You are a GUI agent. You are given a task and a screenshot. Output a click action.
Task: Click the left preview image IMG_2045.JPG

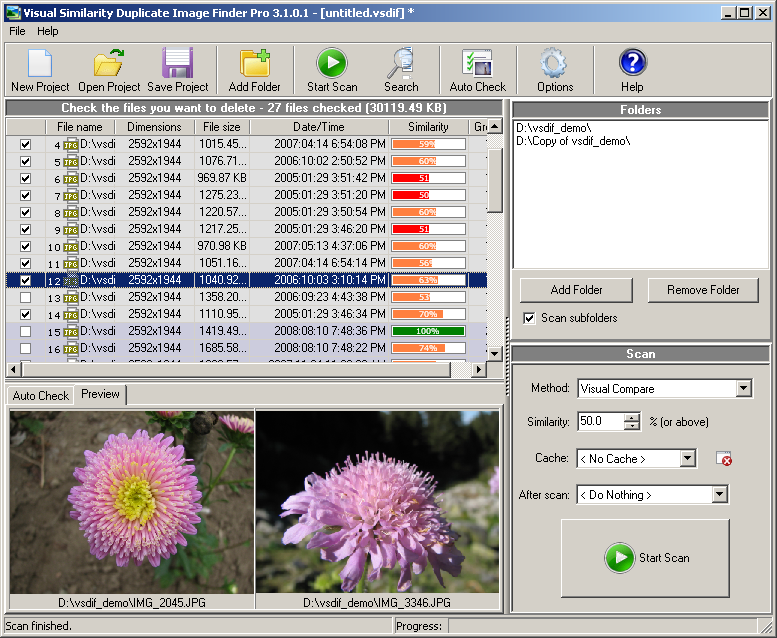tap(132, 501)
